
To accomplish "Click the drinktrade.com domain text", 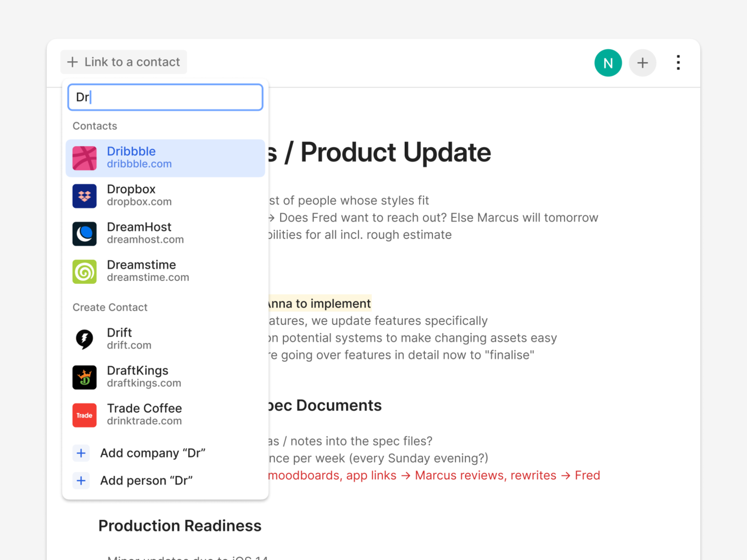I will pos(144,421).
